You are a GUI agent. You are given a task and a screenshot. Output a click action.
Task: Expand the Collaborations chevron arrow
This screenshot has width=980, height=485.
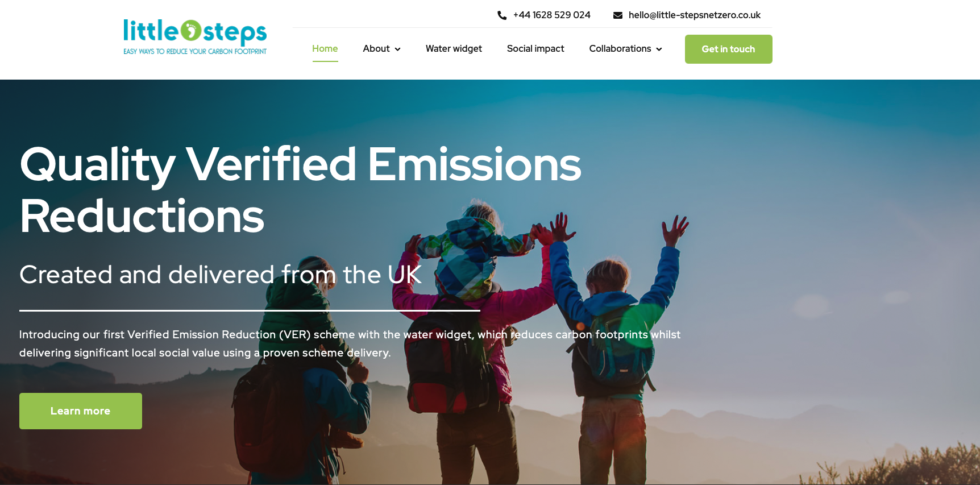[659, 49]
